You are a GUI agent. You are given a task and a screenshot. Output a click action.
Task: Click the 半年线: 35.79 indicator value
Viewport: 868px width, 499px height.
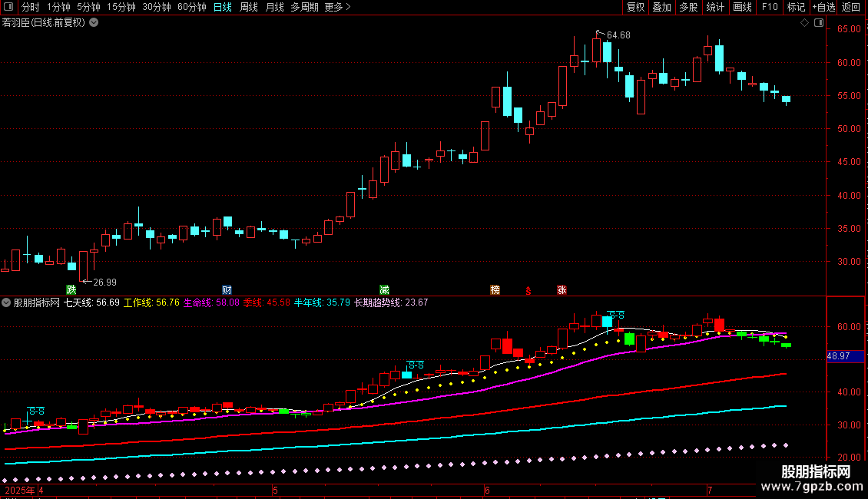(x=322, y=302)
